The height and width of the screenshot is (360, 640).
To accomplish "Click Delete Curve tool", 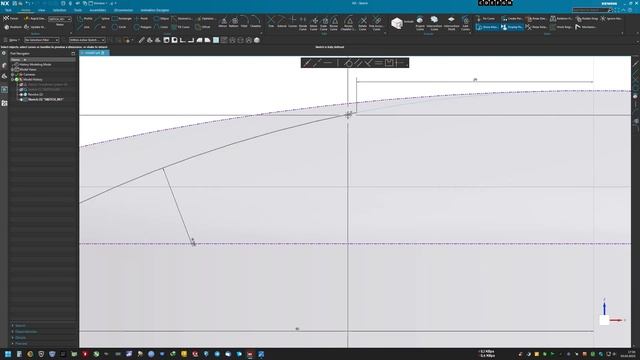I will tap(363, 23).
